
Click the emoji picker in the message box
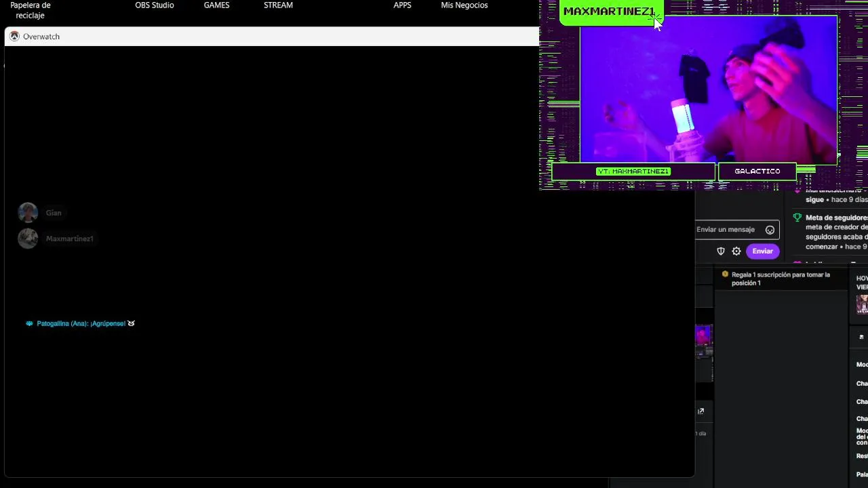[770, 230]
